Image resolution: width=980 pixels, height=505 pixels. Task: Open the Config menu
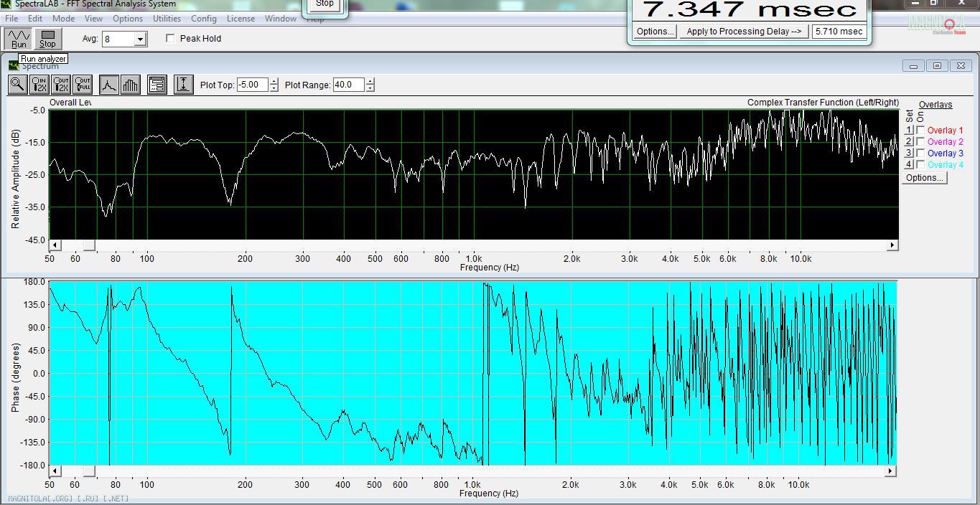pyautogui.click(x=204, y=19)
